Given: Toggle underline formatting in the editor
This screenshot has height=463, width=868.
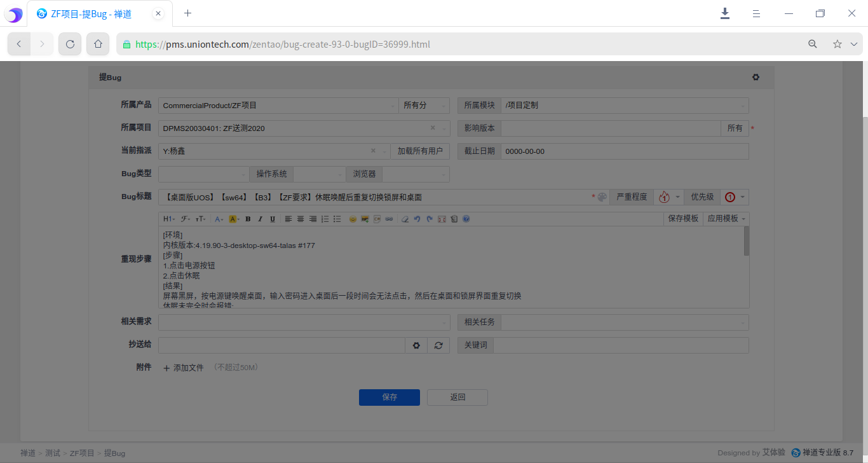Looking at the screenshot, I should click(x=273, y=219).
